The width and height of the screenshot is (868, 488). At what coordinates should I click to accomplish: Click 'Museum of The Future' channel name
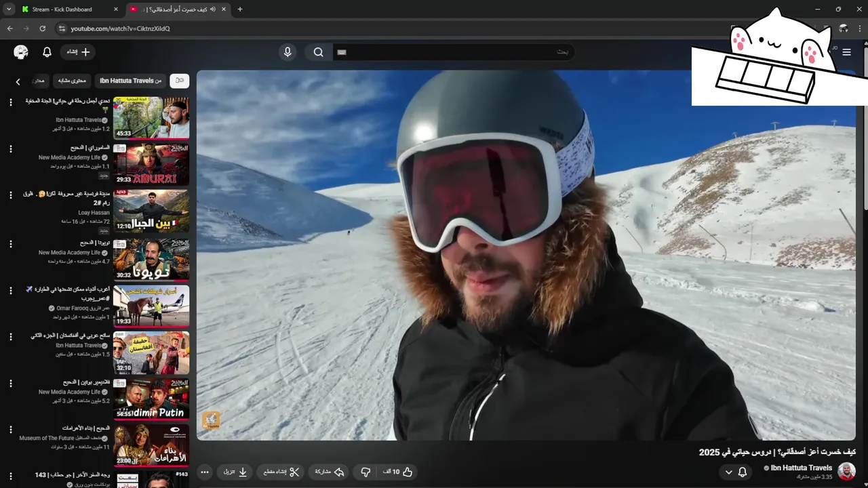[60, 439]
